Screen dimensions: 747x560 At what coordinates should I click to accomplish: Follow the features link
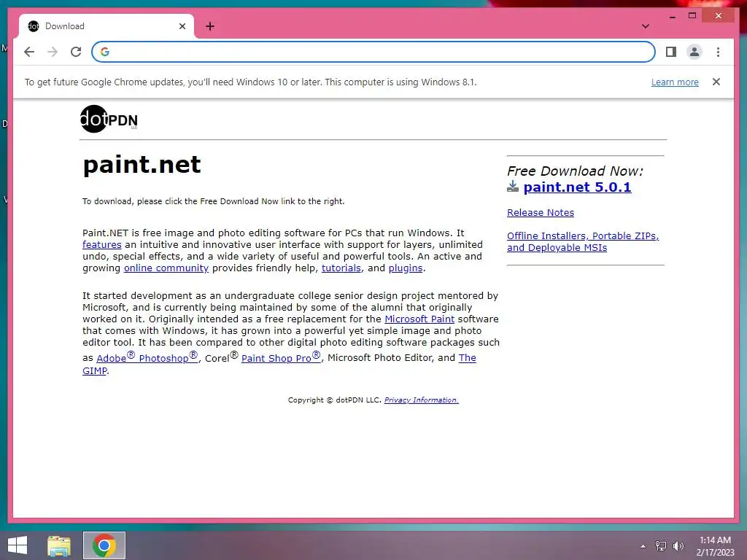coord(102,245)
